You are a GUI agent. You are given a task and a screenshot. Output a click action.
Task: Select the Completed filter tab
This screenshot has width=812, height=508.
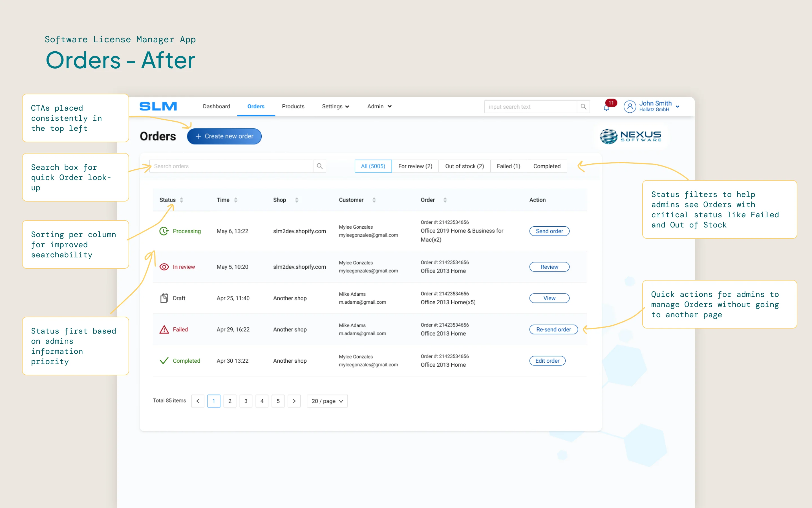pyautogui.click(x=547, y=166)
